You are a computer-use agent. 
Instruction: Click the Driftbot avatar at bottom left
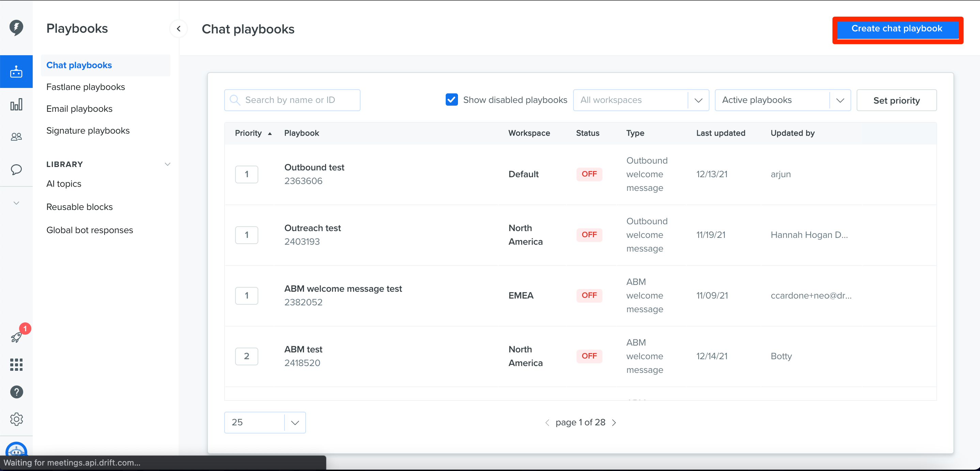[16, 450]
